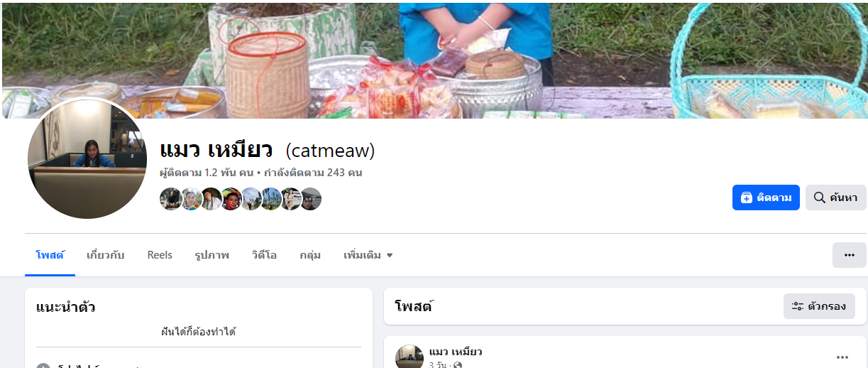
Task: Open the Reels tab
Action: click(160, 255)
